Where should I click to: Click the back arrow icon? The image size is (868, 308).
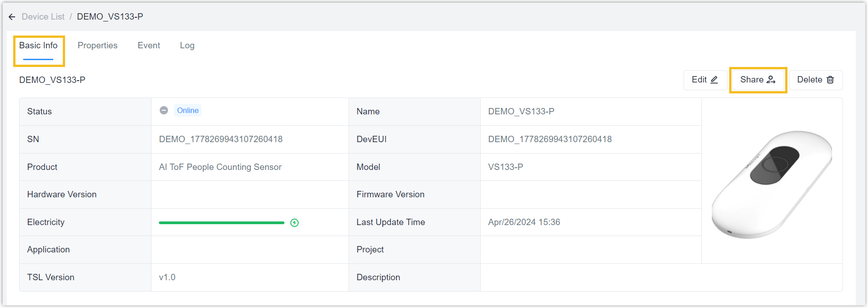pos(12,17)
